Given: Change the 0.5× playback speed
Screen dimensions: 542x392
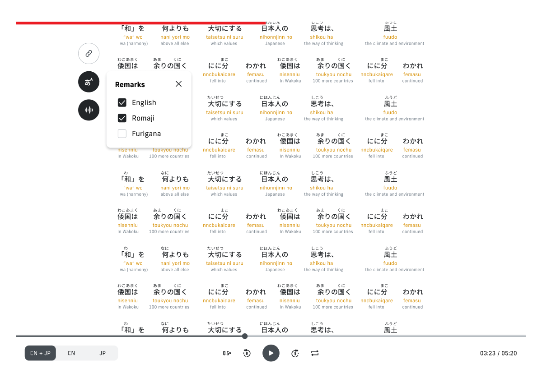Looking at the screenshot, I should 227,353.
